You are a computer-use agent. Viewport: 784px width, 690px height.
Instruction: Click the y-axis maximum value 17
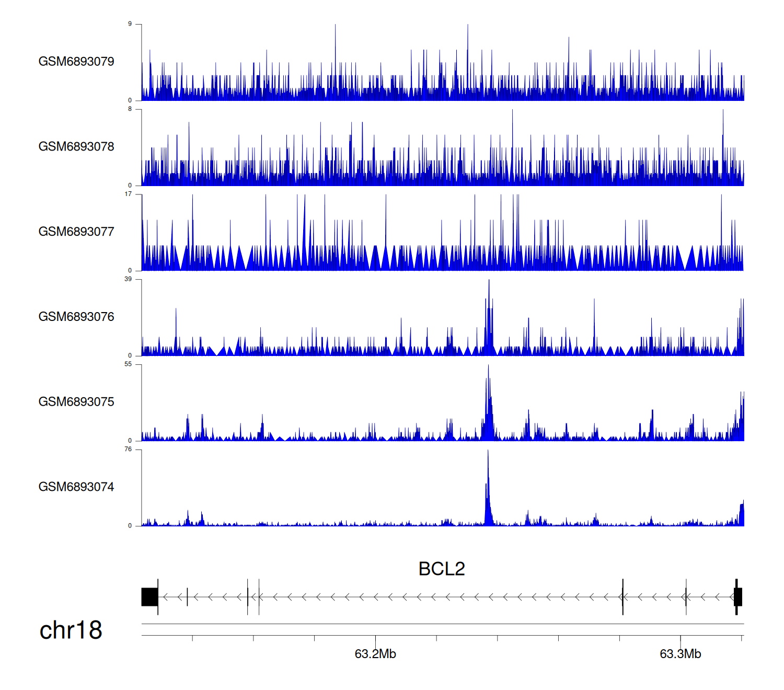(128, 194)
